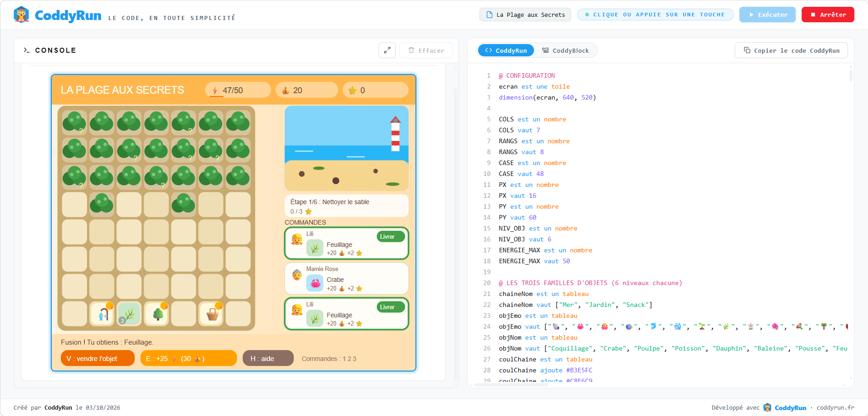Click the energy counter 47/50

pos(238,90)
